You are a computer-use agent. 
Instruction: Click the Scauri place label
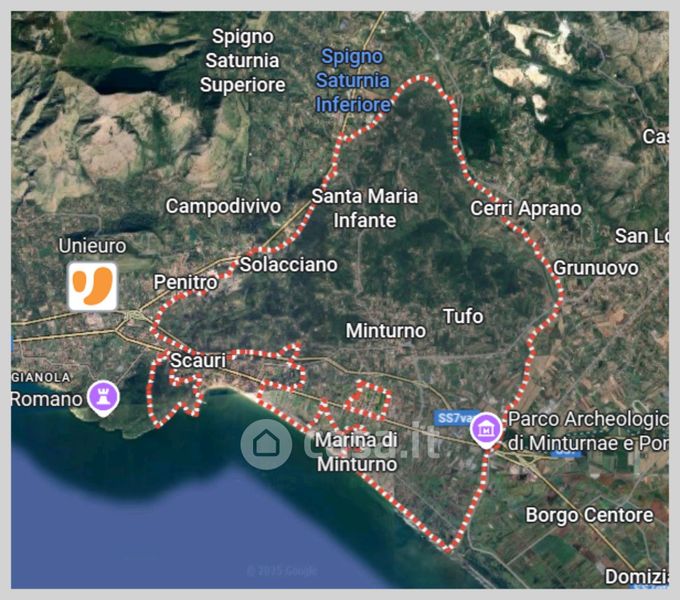coord(198,360)
